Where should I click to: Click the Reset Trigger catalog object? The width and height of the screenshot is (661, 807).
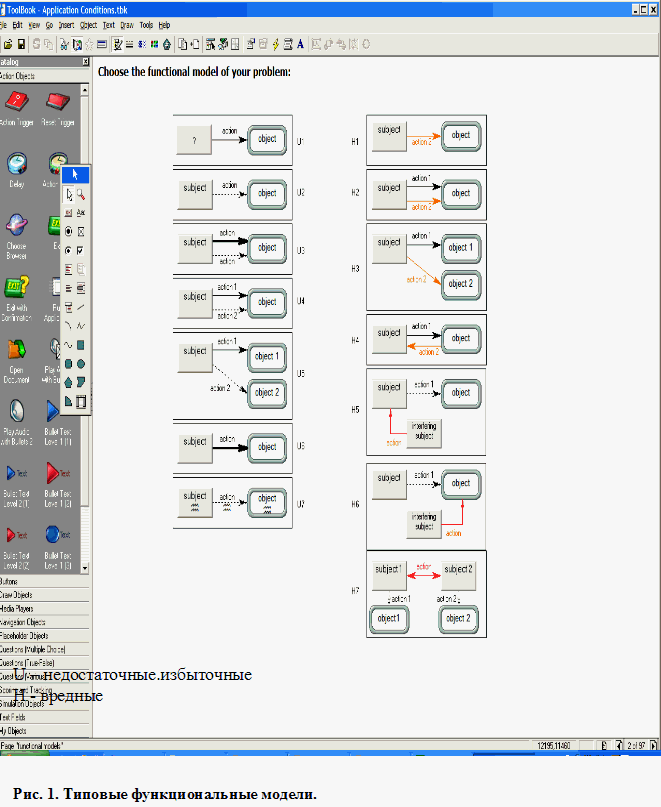pos(58,108)
